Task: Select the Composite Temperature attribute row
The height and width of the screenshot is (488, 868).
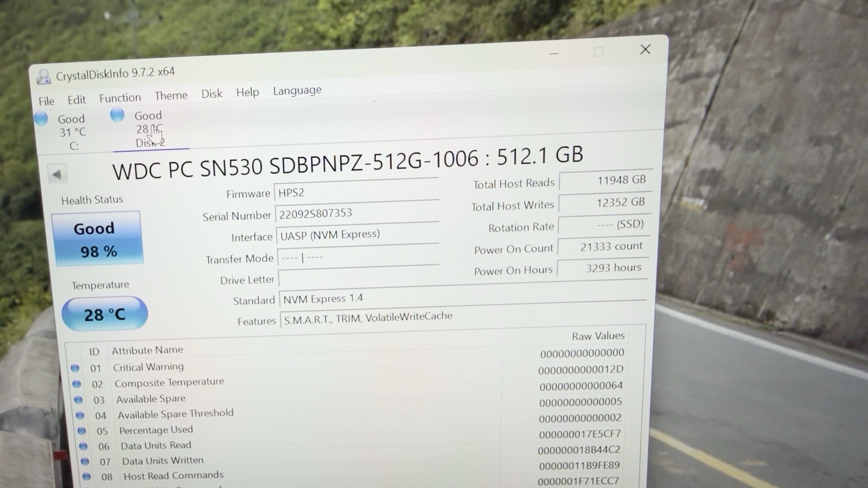Action: pyautogui.click(x=349, y=377)
